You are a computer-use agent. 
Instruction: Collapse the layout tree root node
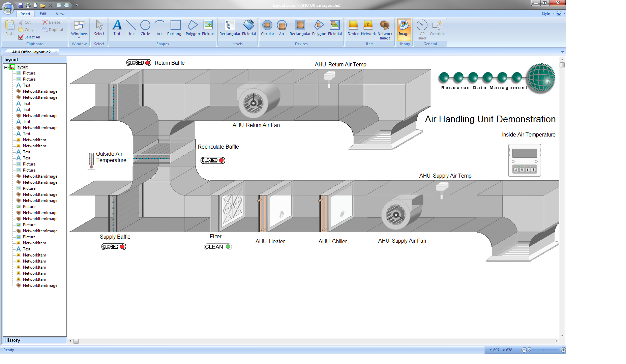pos(6,67)
